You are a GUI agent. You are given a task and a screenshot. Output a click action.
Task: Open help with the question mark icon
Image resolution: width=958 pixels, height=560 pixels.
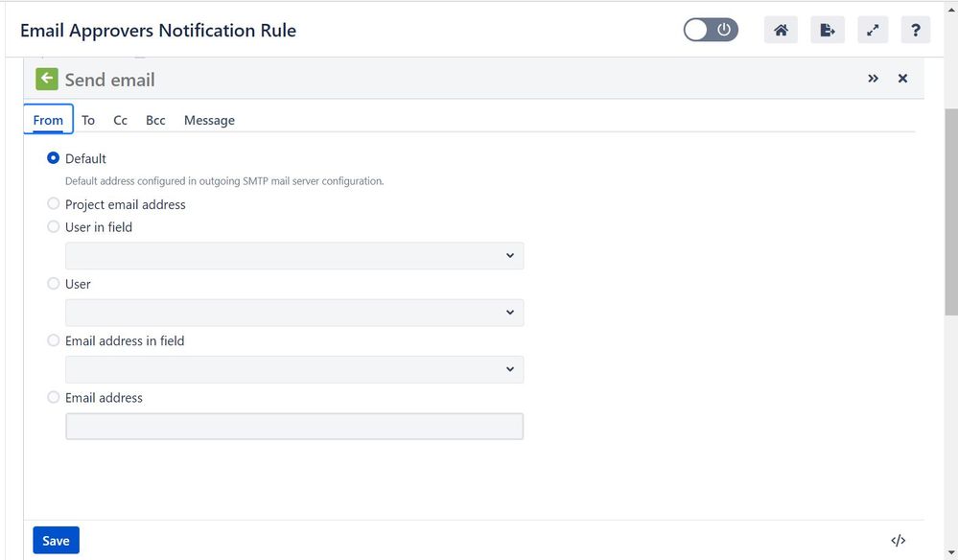[x=915, y=30]
